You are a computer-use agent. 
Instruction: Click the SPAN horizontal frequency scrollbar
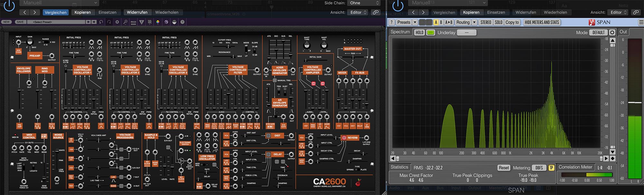point(499,158)
